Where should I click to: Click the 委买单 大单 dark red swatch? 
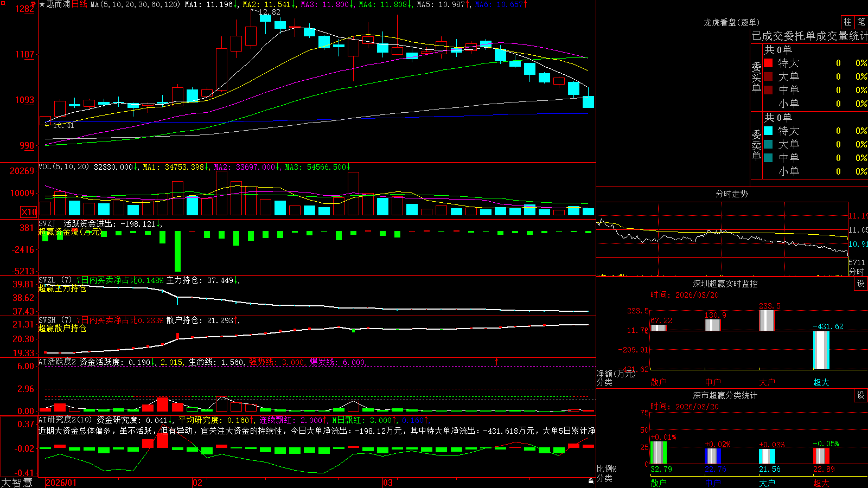[768, 76]
